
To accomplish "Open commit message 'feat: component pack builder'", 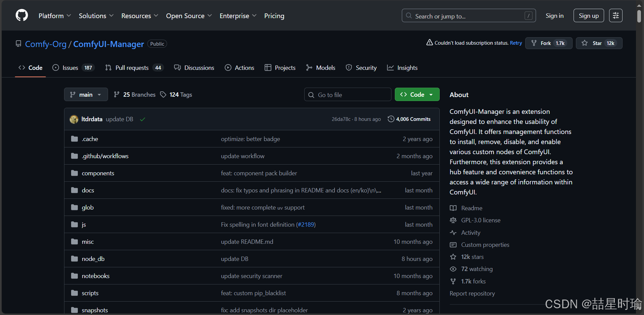I will pos(259,173).
